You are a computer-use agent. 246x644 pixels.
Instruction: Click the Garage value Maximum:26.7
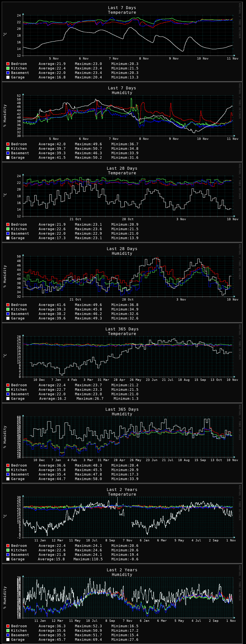click(90, 399)
